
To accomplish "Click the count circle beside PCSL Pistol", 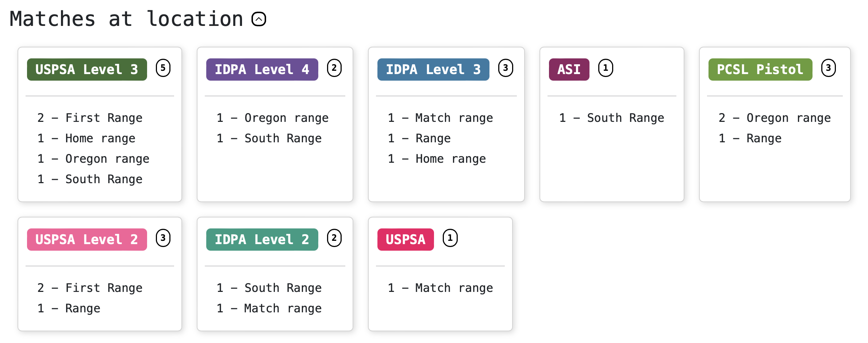I will 829,68.
